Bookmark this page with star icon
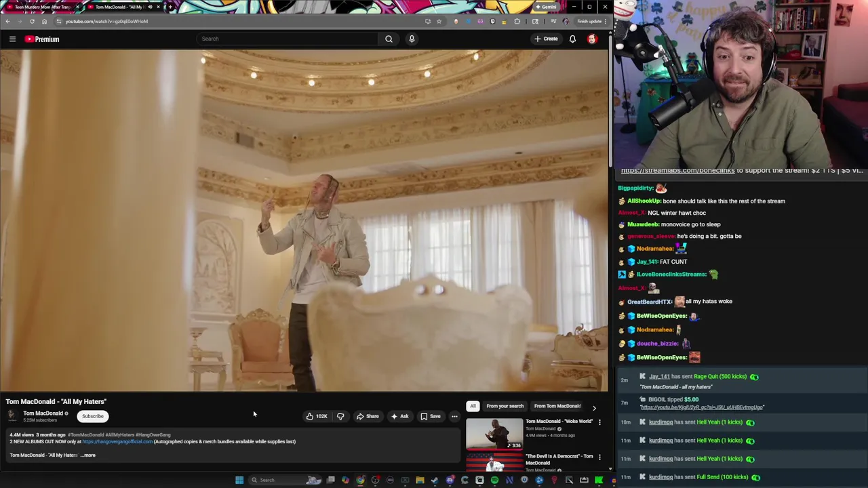868x488 pixels. point(439,21)
